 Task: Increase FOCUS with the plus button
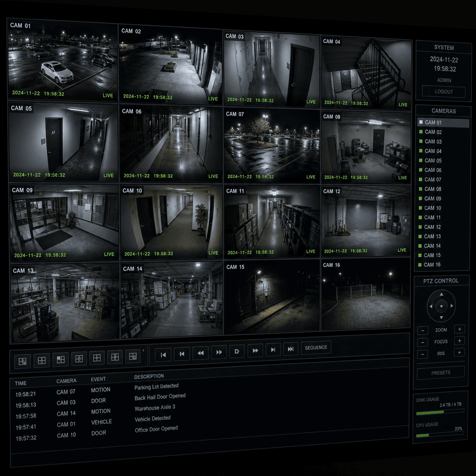tap(460, 341)
